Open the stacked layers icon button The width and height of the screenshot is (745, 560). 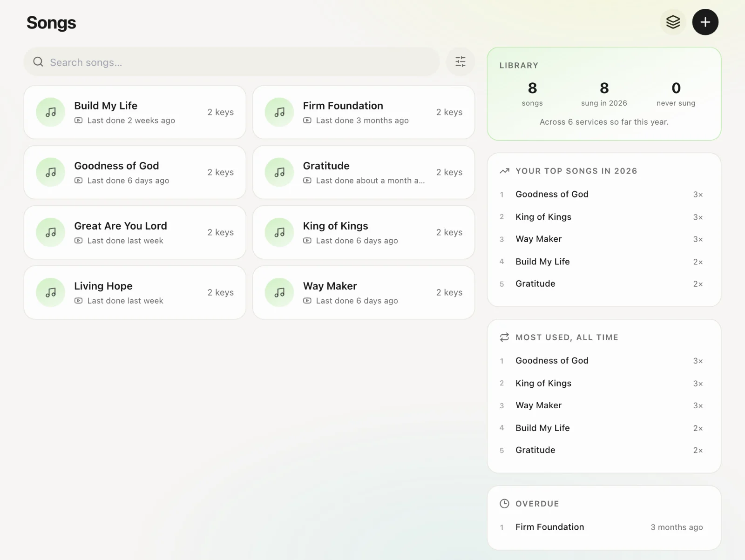[x=673, y=22]
